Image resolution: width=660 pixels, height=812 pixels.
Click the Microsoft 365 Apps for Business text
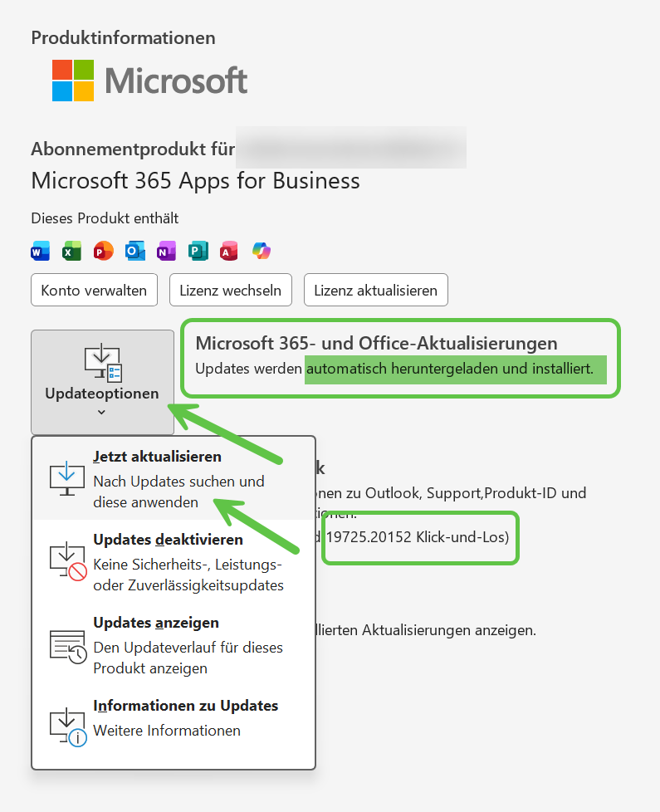click(195, 181)
